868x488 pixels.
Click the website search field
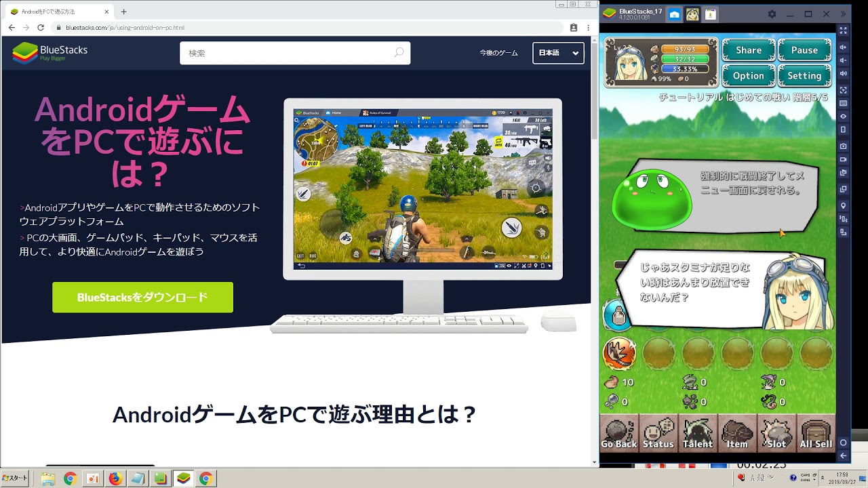(295, 53)
